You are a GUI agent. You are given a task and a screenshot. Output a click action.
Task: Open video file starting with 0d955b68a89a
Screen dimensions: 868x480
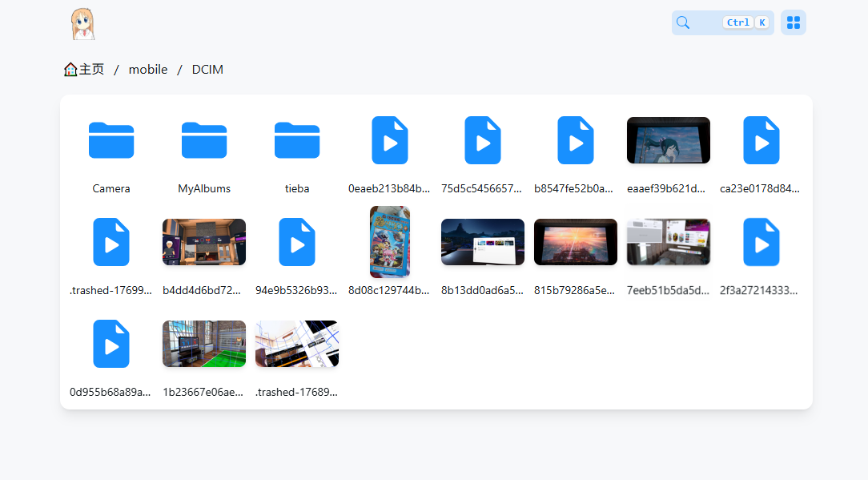point(111,344)
